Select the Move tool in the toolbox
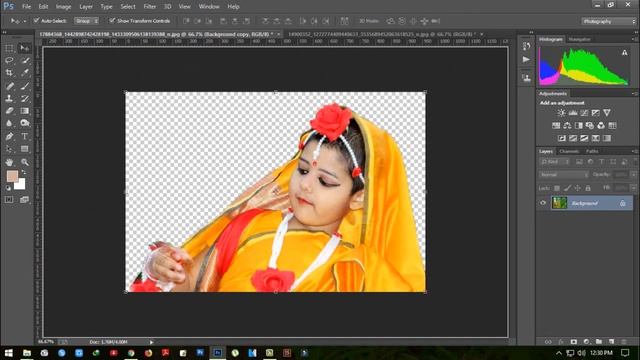Screen dimensions: 640x360 24,48
